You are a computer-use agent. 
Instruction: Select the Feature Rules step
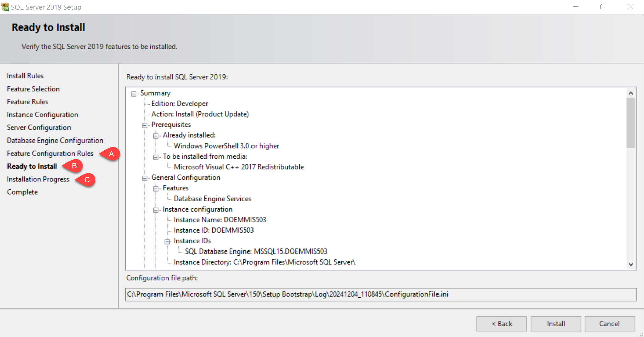click(28, 102)
